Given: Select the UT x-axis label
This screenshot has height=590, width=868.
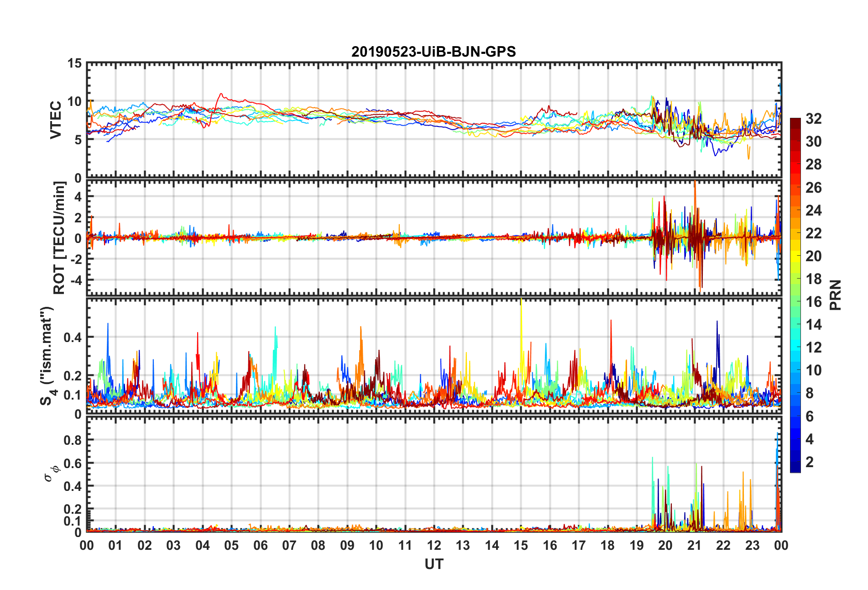Looking at the screenshot, I should pos(434,564).
